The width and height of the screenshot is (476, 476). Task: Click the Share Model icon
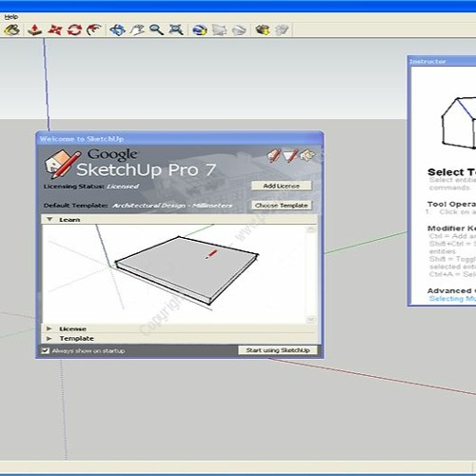point(282,30)
